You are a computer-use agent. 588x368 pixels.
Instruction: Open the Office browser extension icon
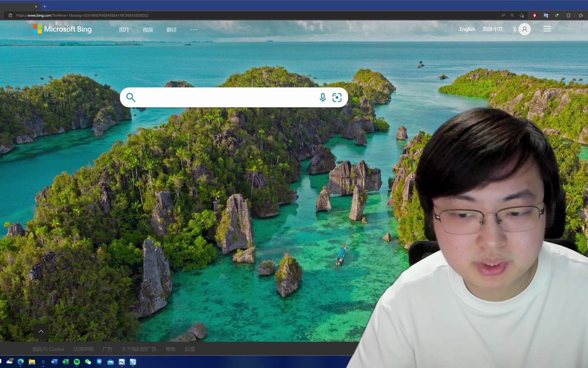[x=545, y=15]
